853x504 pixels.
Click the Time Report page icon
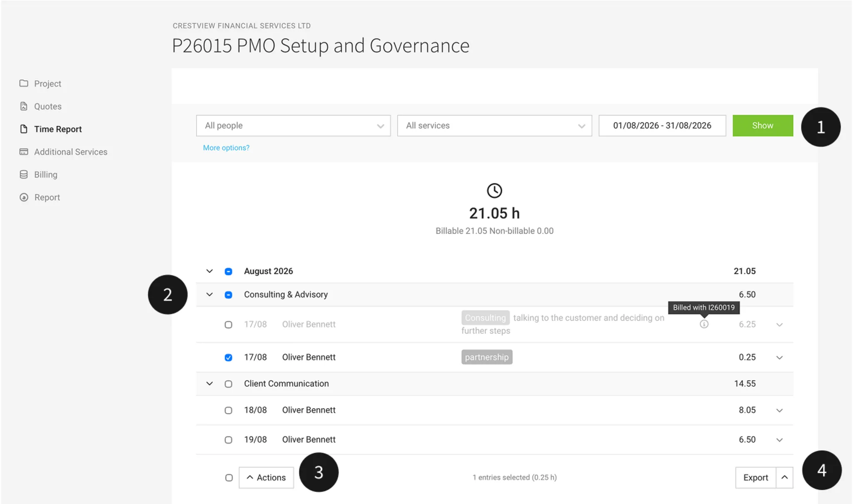[24, 129]
